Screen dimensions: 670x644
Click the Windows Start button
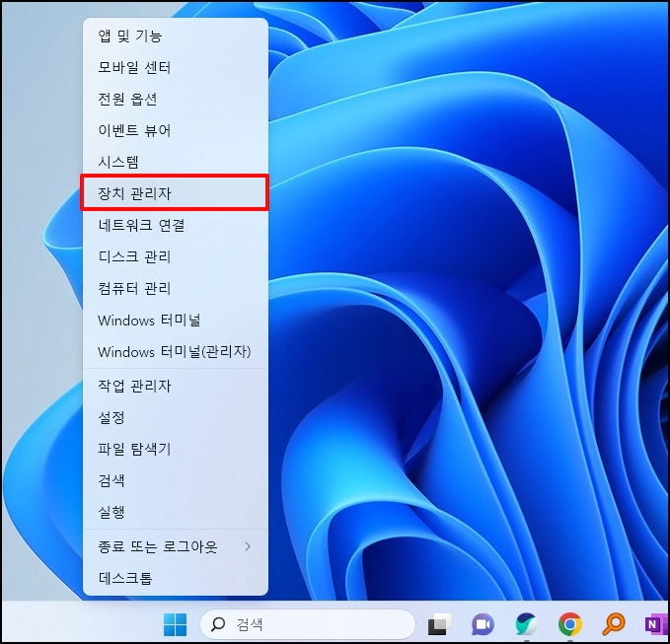click(176, 625)
